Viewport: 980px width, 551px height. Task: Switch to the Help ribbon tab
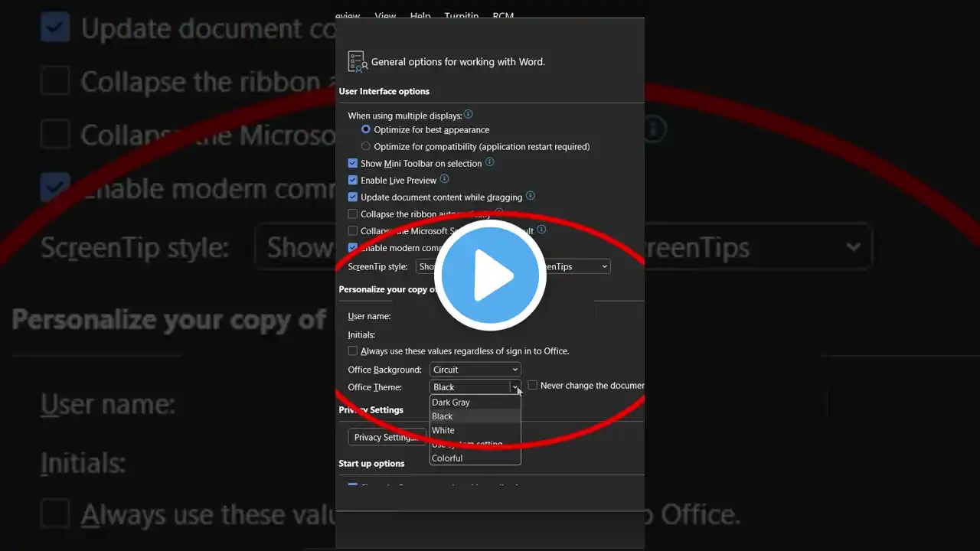[420, 16]
